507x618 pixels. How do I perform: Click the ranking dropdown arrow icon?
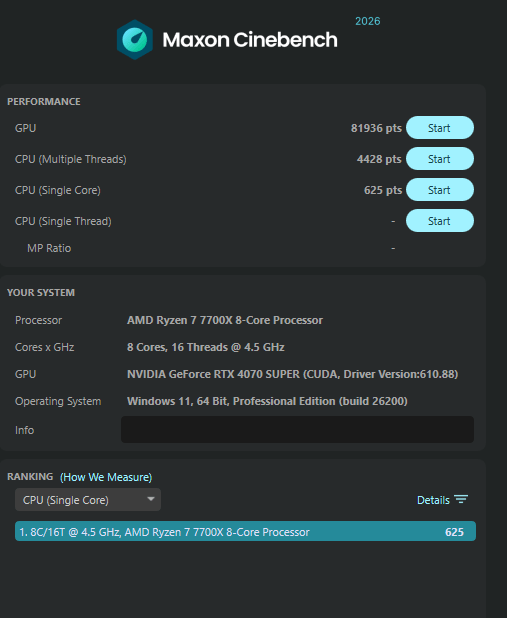tap(151, 499)
